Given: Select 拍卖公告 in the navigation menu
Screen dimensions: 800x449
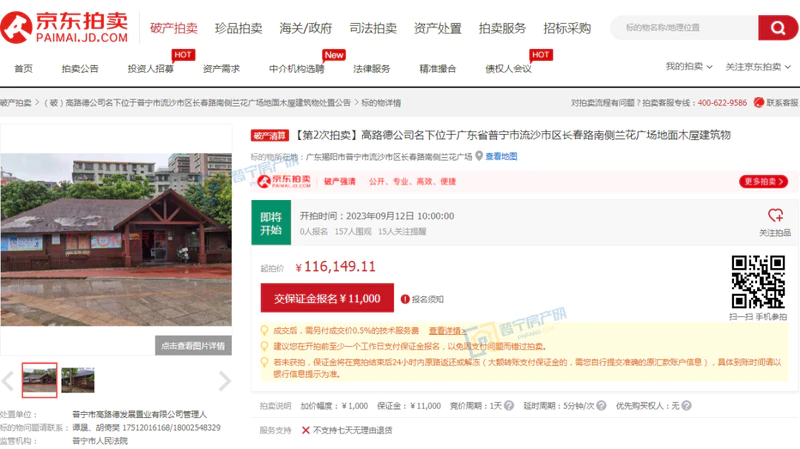Looking at the screenshot, I should (80, 69).
